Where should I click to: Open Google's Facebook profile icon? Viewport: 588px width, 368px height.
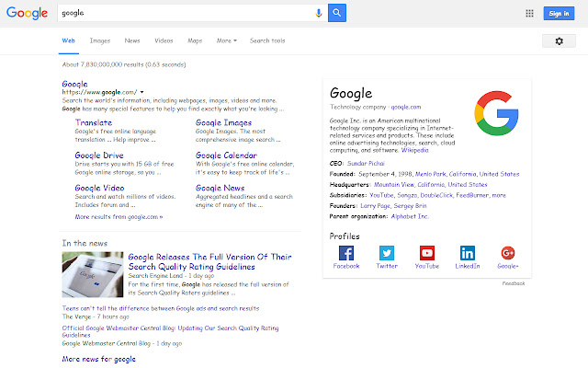[x=346, y=253]
